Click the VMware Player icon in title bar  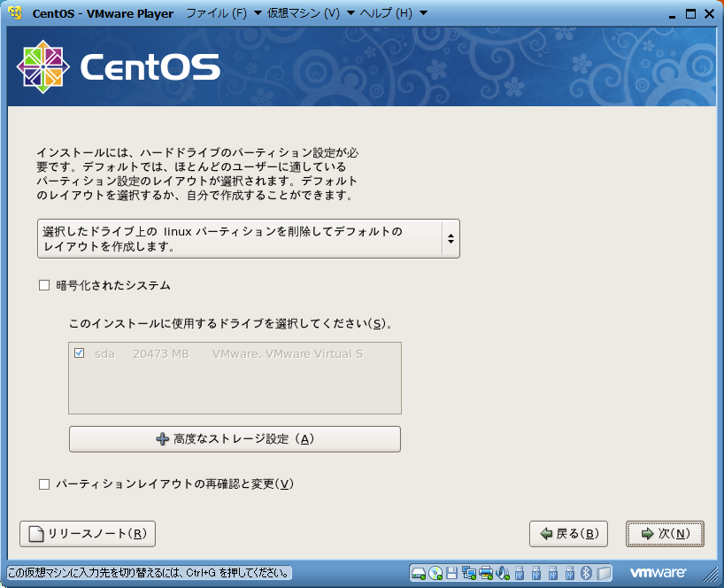(x=14, y=13)
